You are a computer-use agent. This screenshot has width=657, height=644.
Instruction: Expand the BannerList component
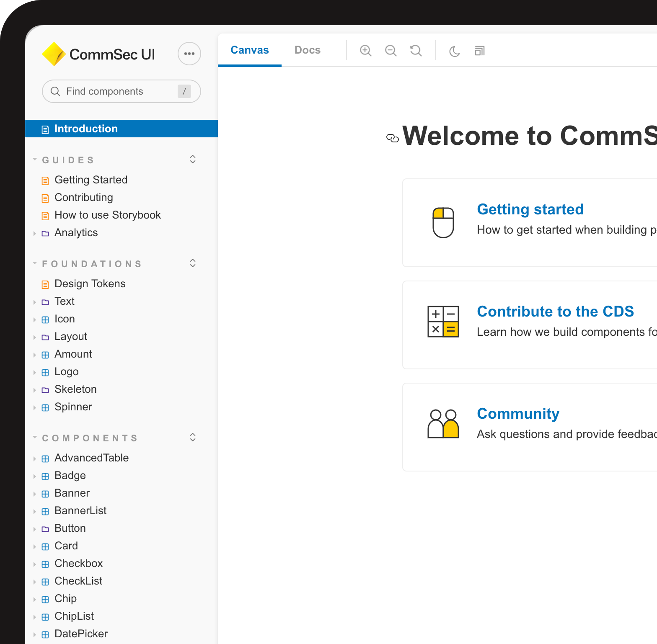coord(80,510)
